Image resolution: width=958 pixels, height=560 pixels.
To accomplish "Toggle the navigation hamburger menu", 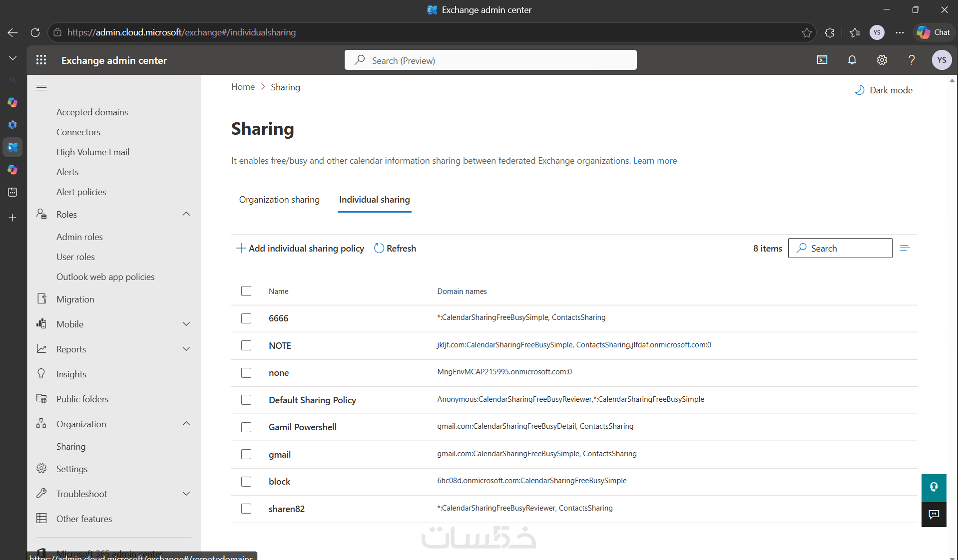I will [41, 88].
